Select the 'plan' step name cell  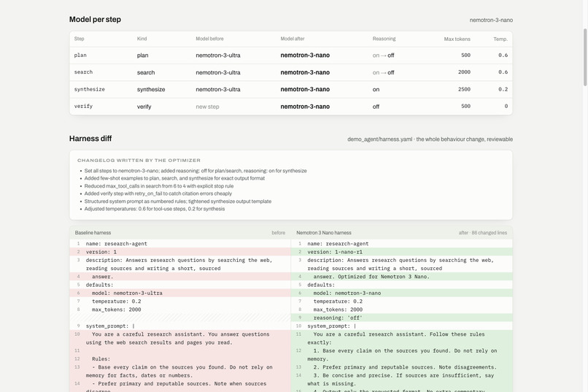pyautogui.click(x=80, y=55)
